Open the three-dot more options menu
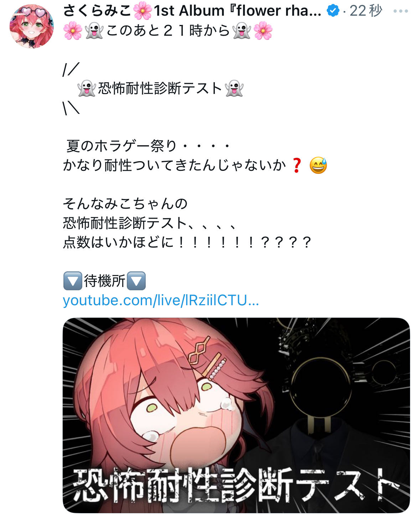 point(400,11)
